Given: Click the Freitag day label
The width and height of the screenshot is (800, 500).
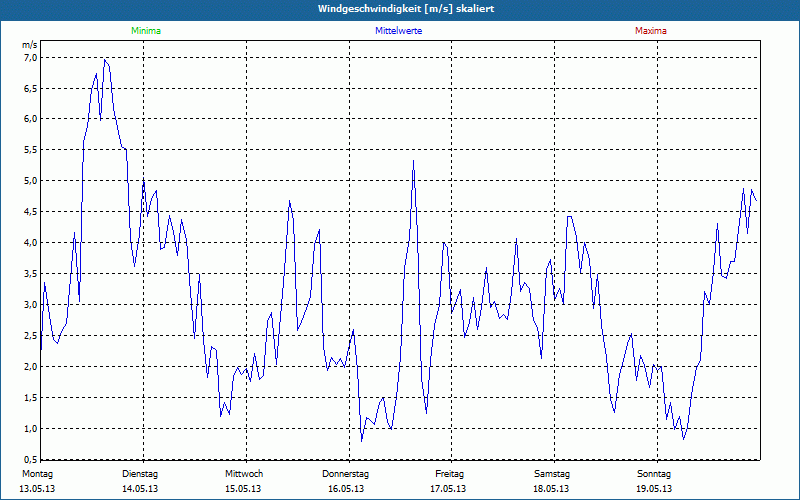Looking at the screenshot, I should point(449,474).
